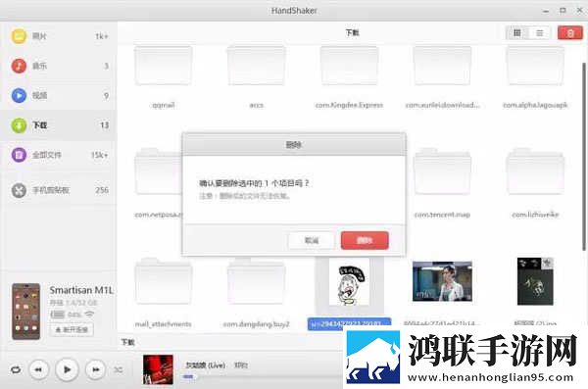The width and height of the screenshot is (588, 389).
Task: Toggle repeat mode in the player
Action: point(16,369)
